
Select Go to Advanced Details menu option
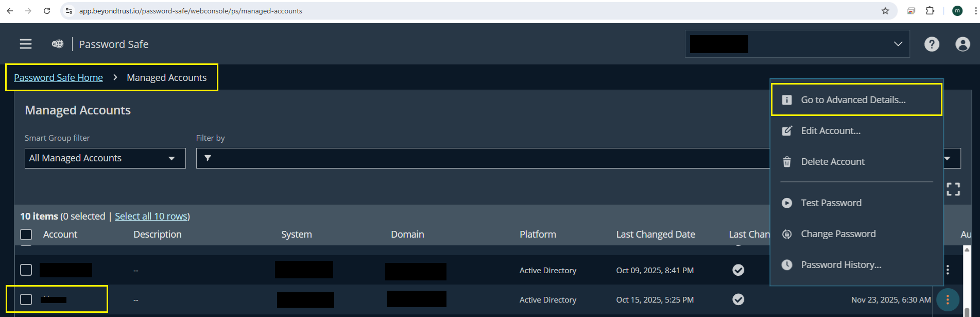tap(853, 100)
